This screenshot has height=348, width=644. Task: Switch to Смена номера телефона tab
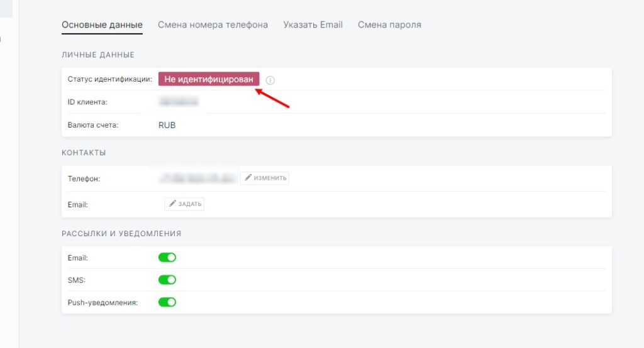213,24
